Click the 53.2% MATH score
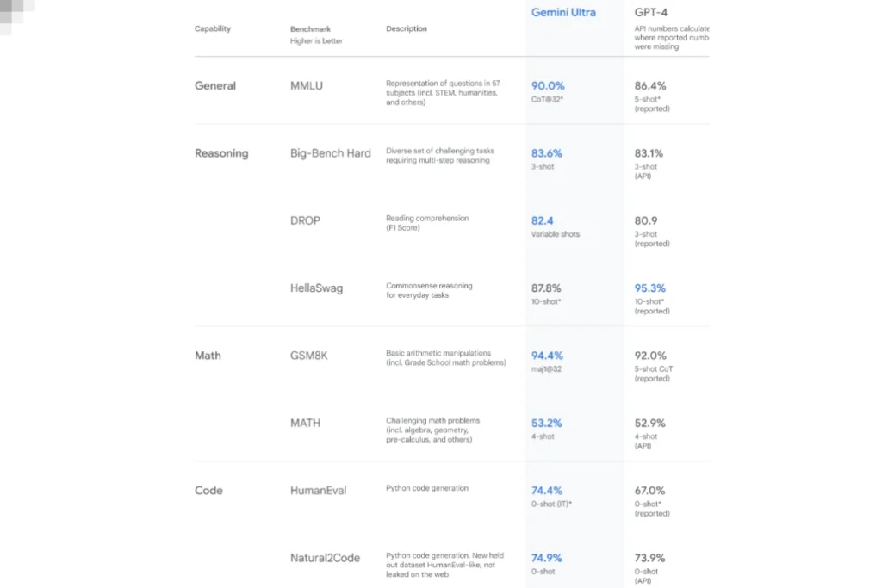The image size is (882, 588). coord(546,423)
